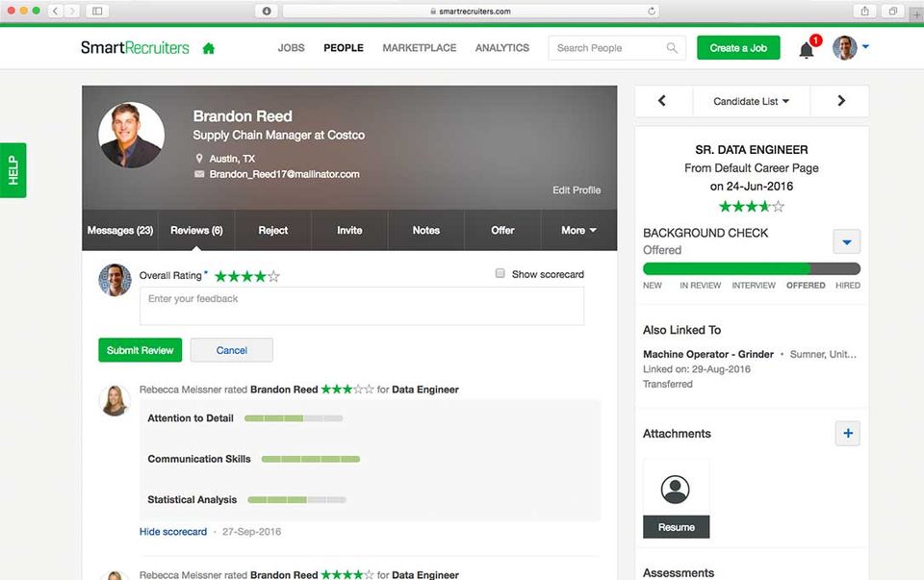924x580 pixels.
Task: Open the Background Check status dropdown
Action: tap(847, 241)
